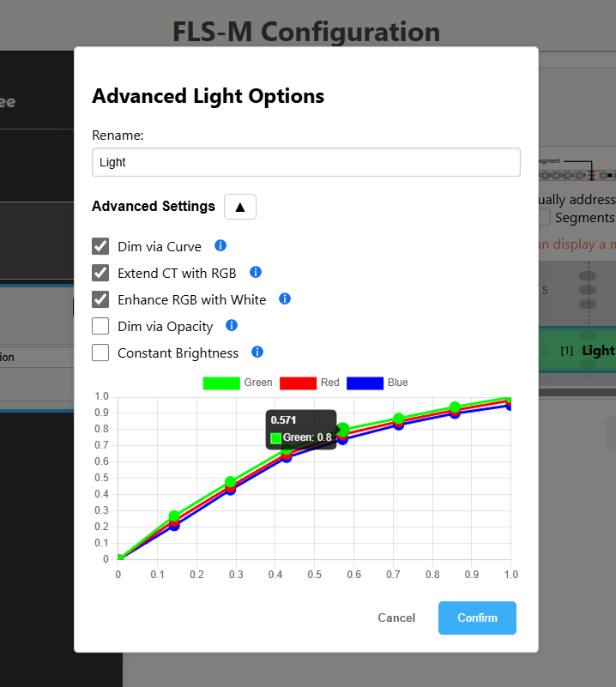The width and height of the screenshot is (616, 687).
Task: Open info icon for Dim via Opacity
Action: click(232, 326)
